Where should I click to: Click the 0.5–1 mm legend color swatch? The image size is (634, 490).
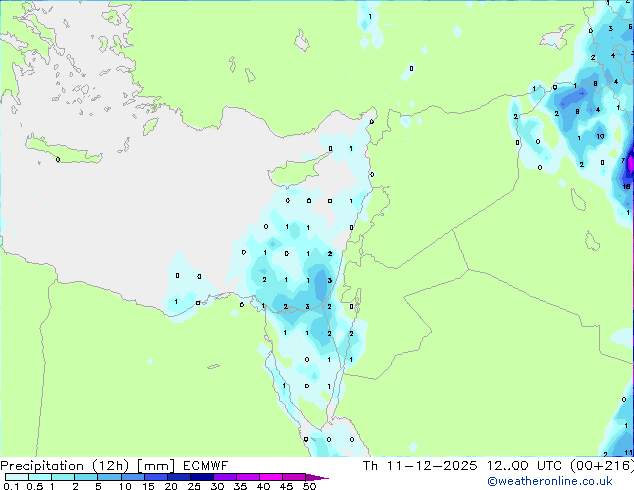[40, 477]
